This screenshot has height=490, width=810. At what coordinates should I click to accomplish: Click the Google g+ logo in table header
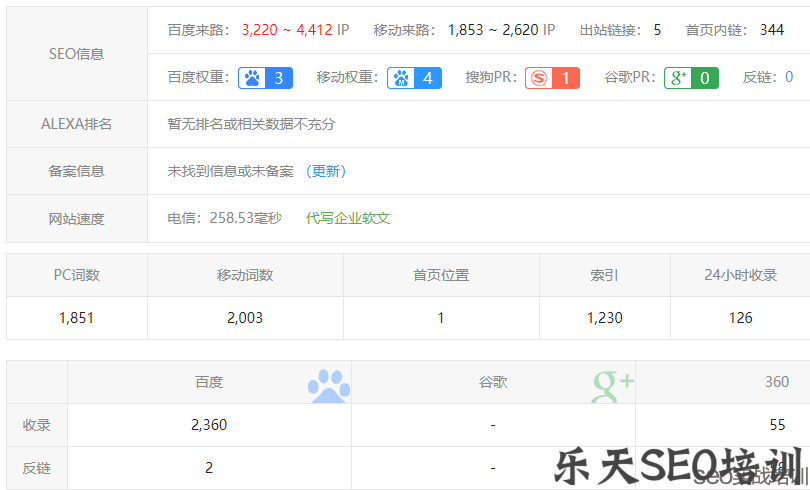(x=613, y=386)
